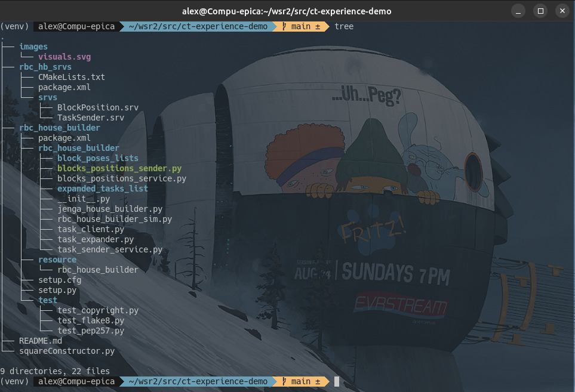Click the visuals.svg file entry
575x392 pixels.
[x=64, y=57]
